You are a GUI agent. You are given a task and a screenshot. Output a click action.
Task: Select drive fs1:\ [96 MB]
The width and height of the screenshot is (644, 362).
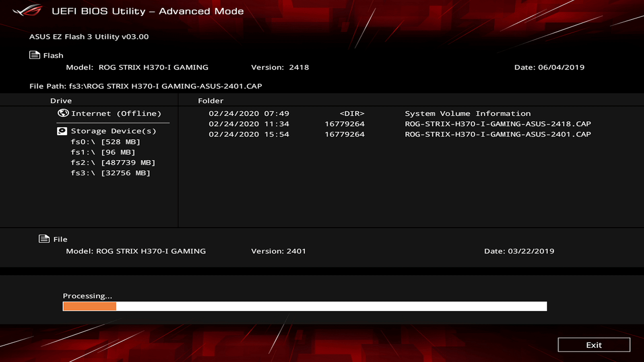[103, 152]
